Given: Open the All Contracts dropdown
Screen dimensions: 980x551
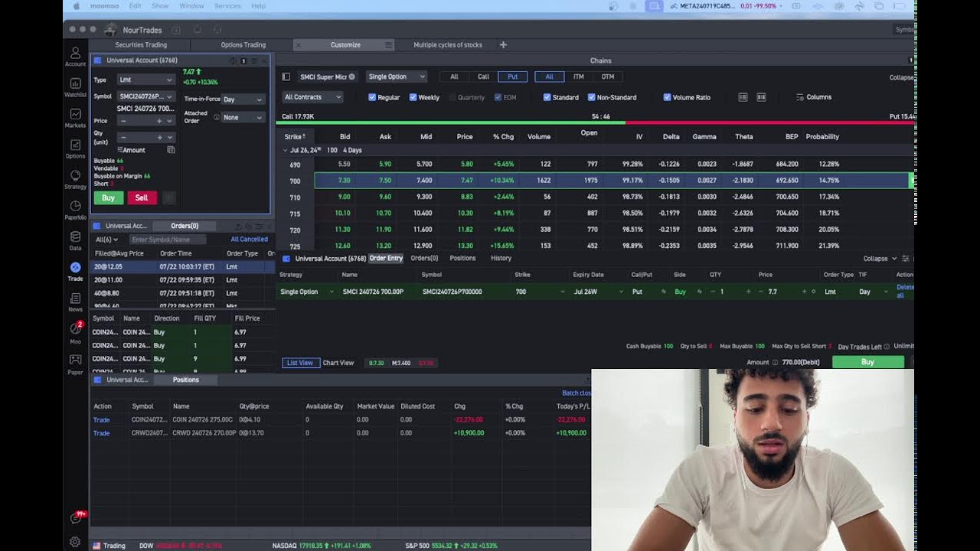Looking at the screenshot, I should click(312, 97).
